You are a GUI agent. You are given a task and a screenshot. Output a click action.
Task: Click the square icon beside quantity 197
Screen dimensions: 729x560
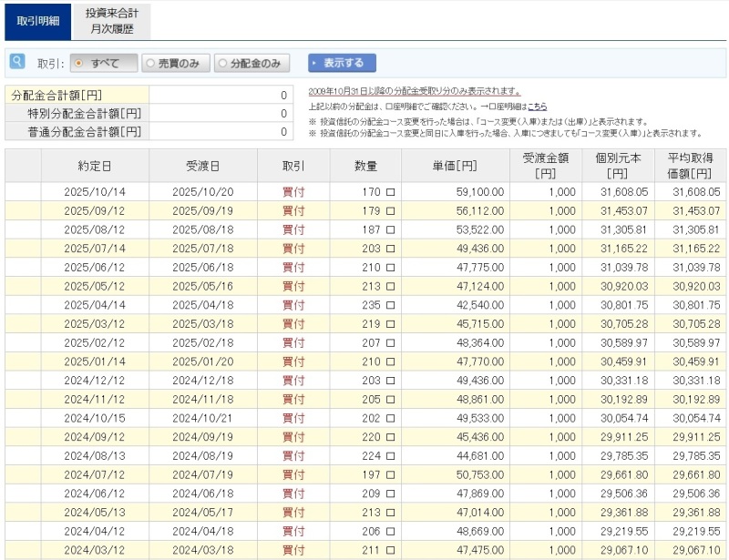tap(390, 475)
